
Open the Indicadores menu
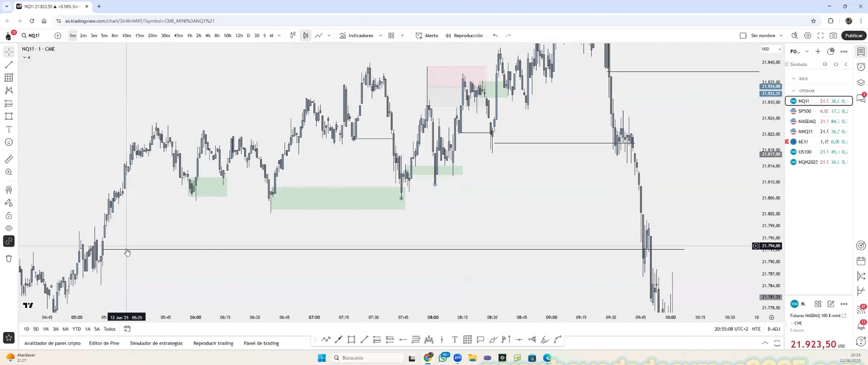point(361,35)
